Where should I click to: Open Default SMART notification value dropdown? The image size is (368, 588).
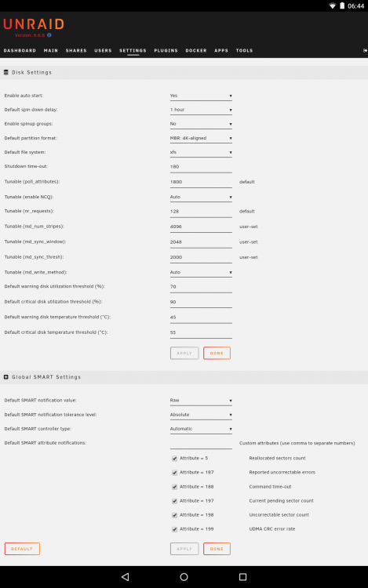coord(201,401)
